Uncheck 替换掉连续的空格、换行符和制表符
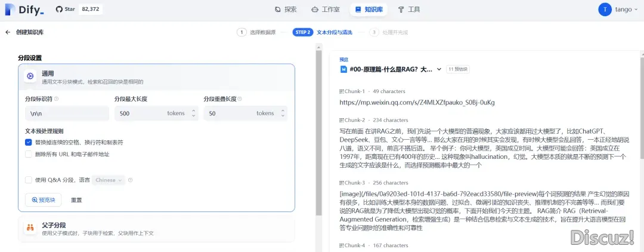 click(29, 143)
